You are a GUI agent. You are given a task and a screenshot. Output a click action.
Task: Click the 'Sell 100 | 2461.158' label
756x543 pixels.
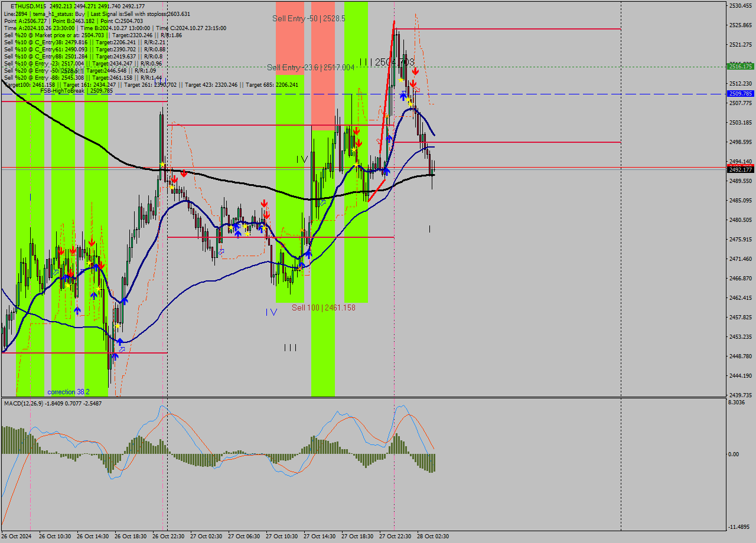pyautogui.click(x=324, y=308)
